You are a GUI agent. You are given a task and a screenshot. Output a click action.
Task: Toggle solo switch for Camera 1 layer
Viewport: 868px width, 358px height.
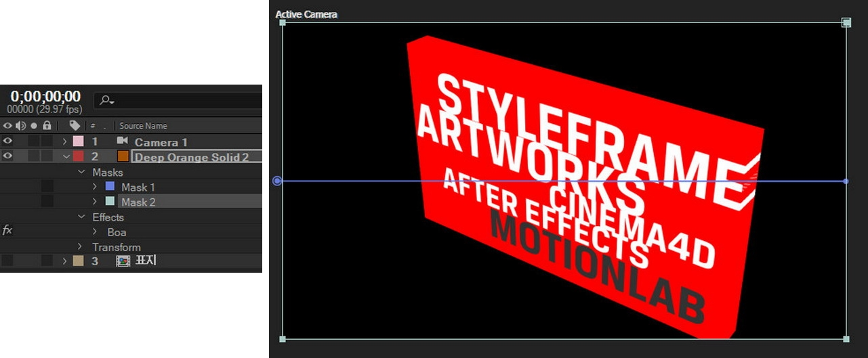pyautogui.click(x=34, y=141)
